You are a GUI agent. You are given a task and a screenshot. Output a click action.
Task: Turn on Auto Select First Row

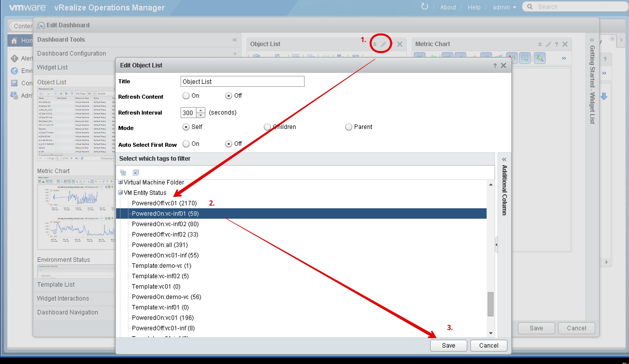(186, 144)
